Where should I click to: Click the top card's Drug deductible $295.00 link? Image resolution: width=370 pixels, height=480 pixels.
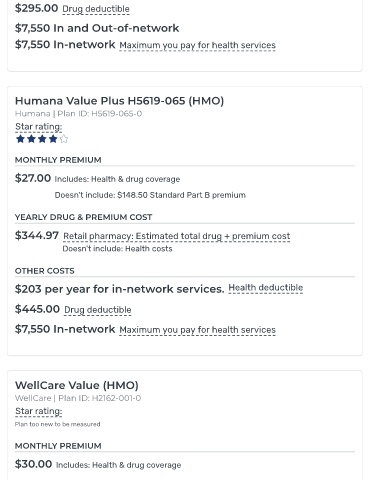coord(96,9)
